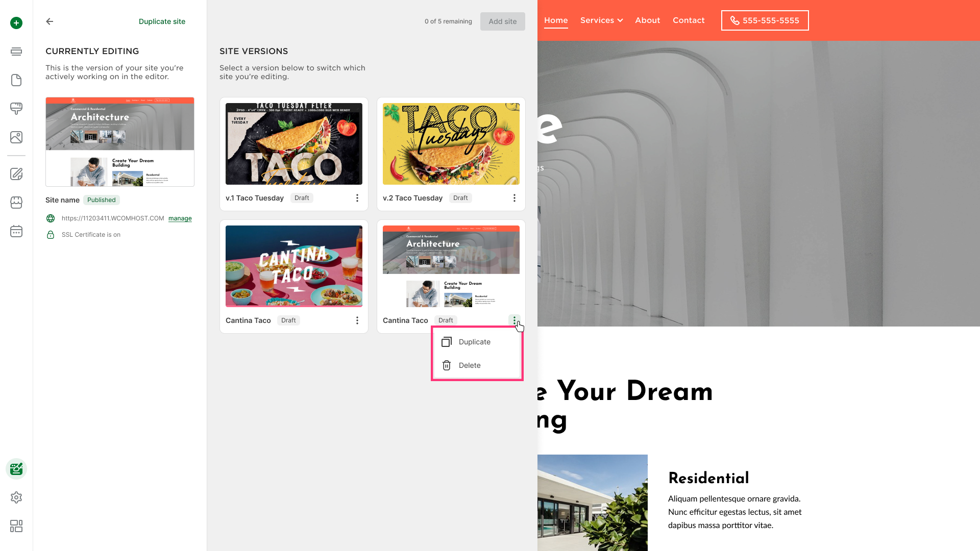Click the green plus add icon
Viewport: 980px width, 551px height.
click(x=16, y=23)
